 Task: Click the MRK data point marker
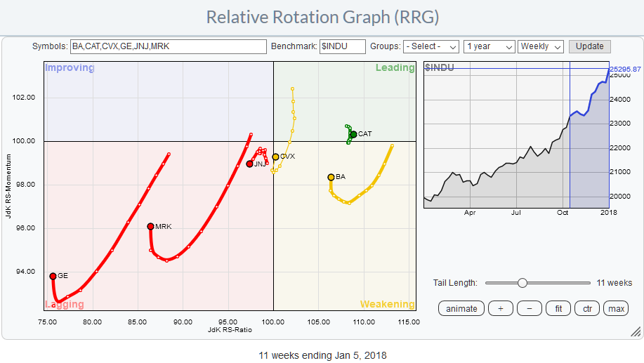tap(151, 227)
